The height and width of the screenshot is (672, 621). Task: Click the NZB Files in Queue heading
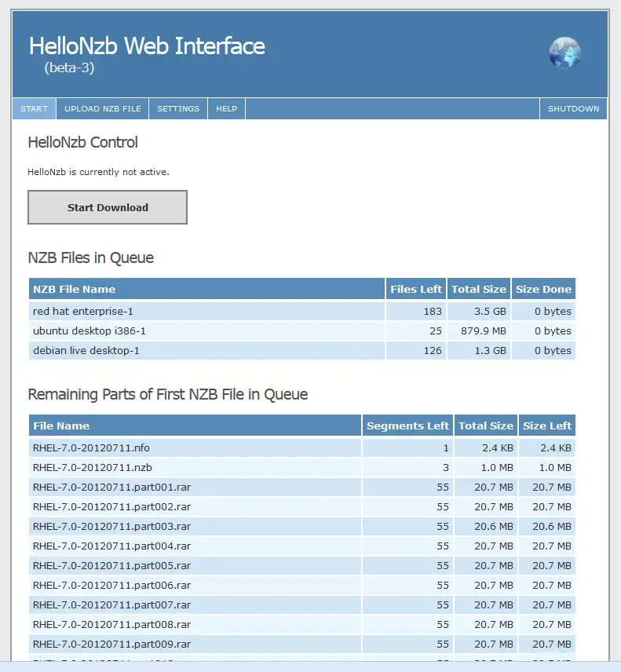pyautogui.click(x=91, y=257)
